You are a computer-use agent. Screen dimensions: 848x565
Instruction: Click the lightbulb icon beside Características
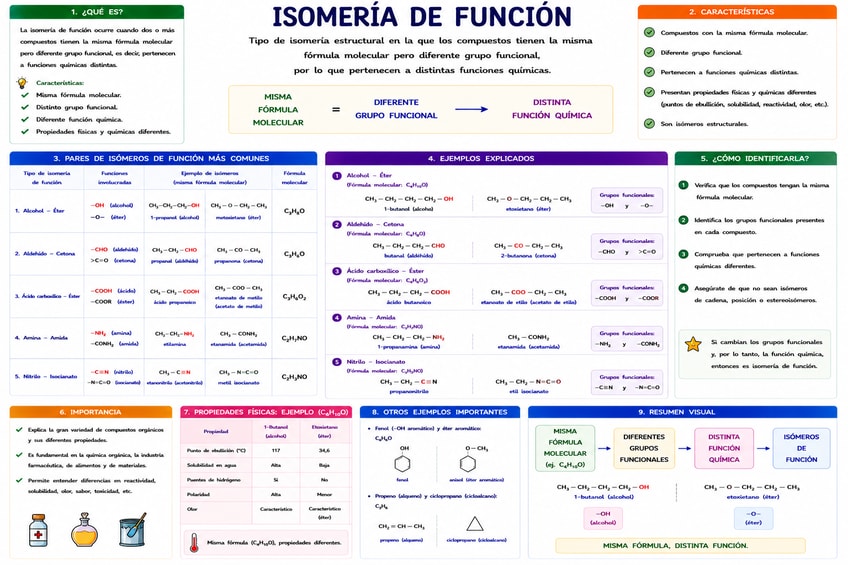(x=22, y=83)
